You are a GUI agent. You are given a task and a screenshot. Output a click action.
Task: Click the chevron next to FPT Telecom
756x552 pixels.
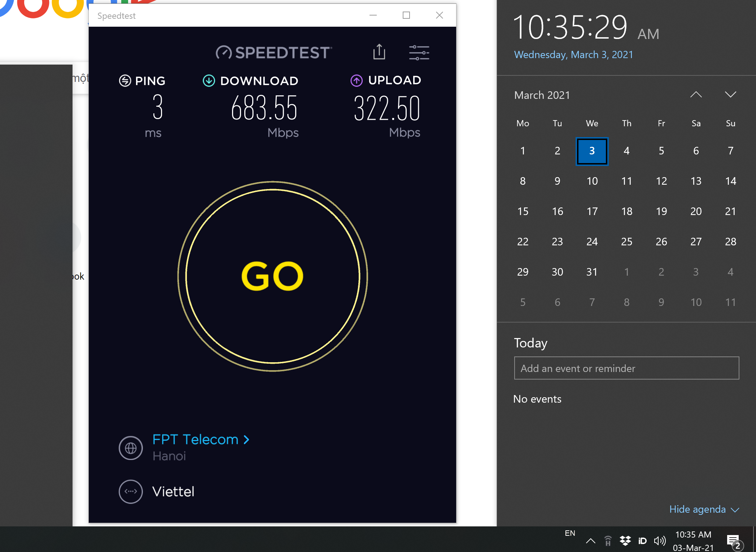point(246,440)
